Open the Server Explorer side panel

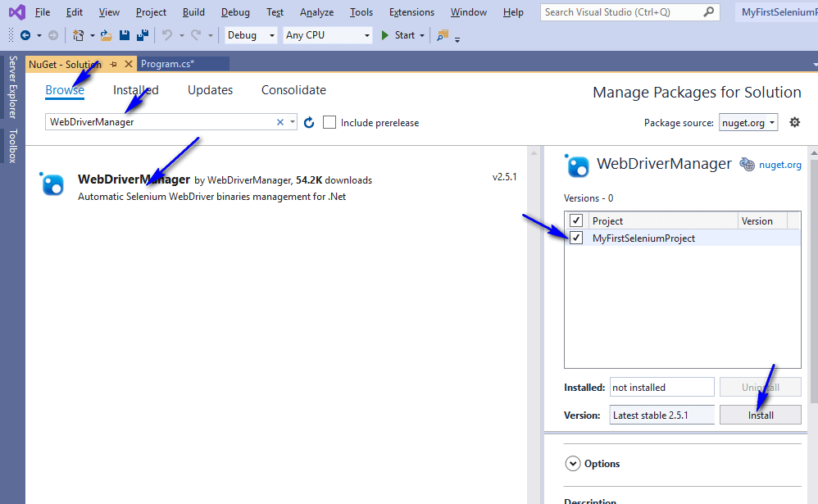tap(12, 87)
